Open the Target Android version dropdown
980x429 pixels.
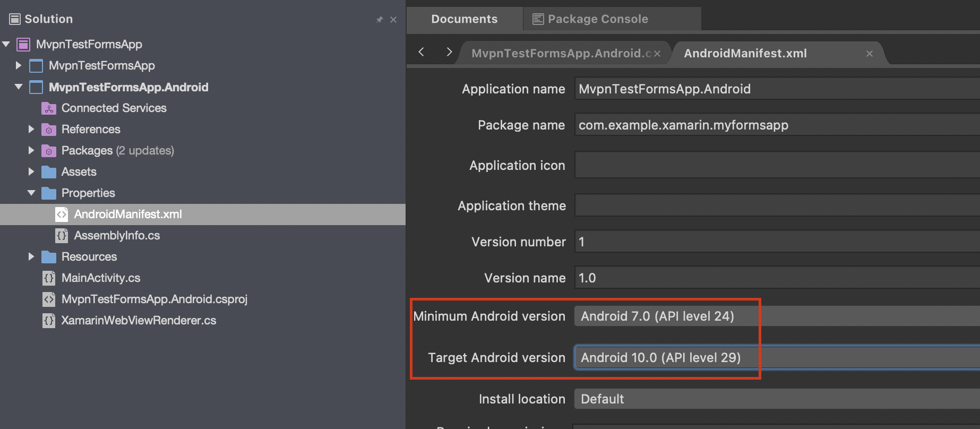777,357
